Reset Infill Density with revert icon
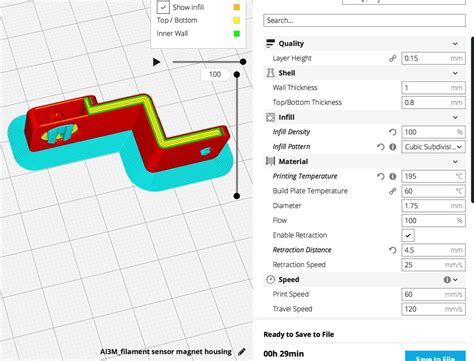The image size is (474, 361). click(x=393, y=132)
